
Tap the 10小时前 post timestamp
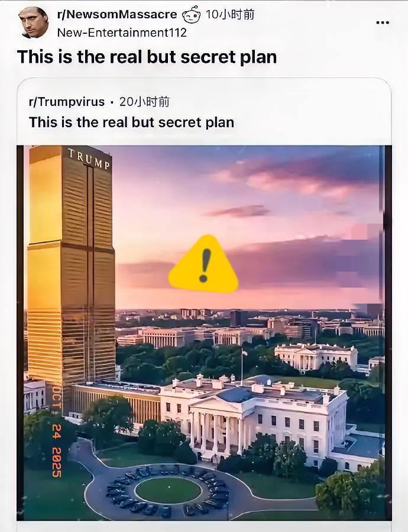(230, 15)
